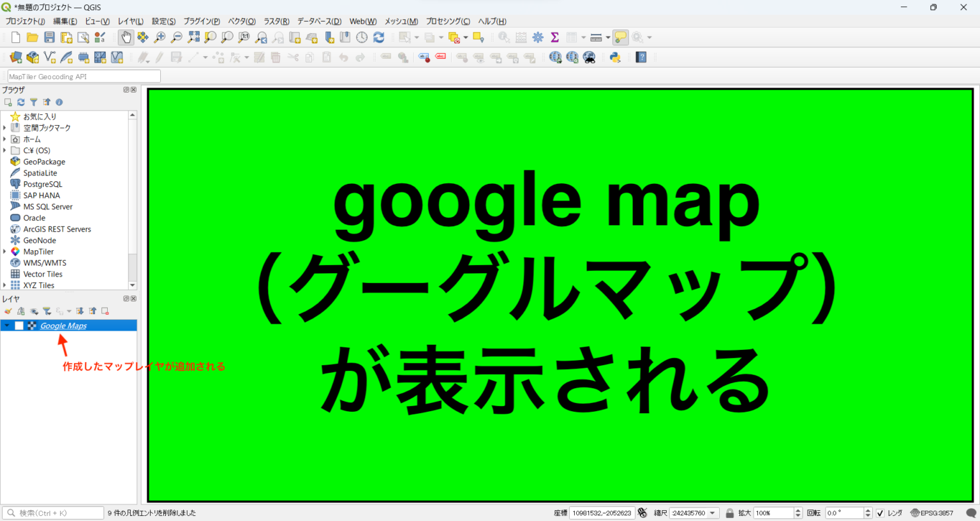Viewport: 980px width, 521px height.
Task: Expand the XYZ Tiles tree item
Action: point(4,285)
